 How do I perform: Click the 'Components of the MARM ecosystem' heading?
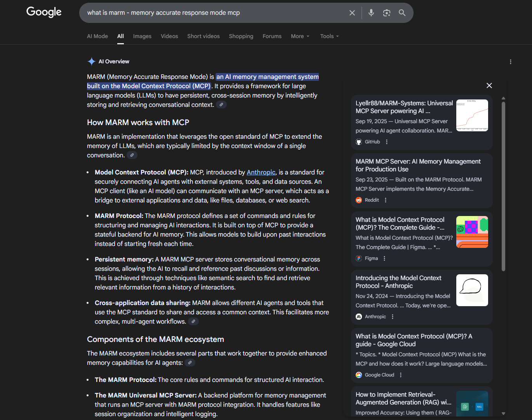pos(155,339)
